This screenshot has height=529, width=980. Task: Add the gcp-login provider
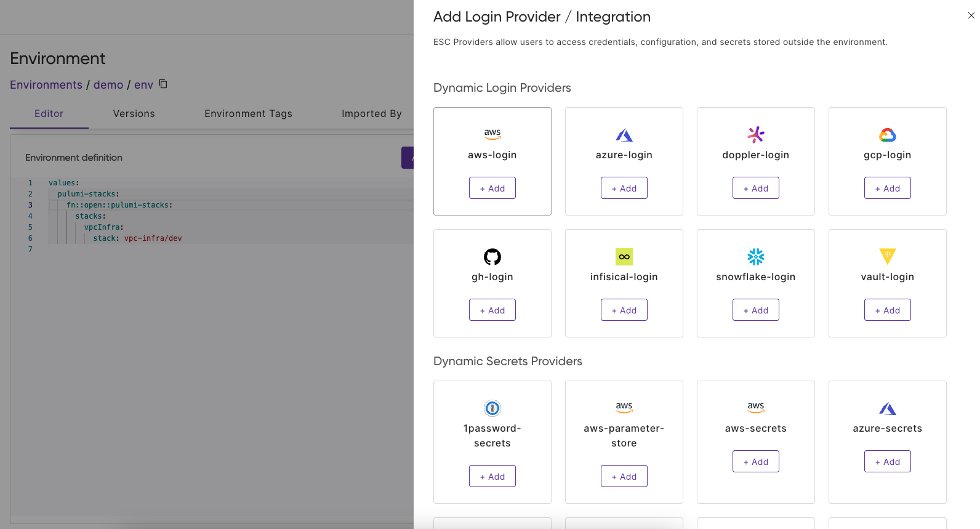coord(888,188)
